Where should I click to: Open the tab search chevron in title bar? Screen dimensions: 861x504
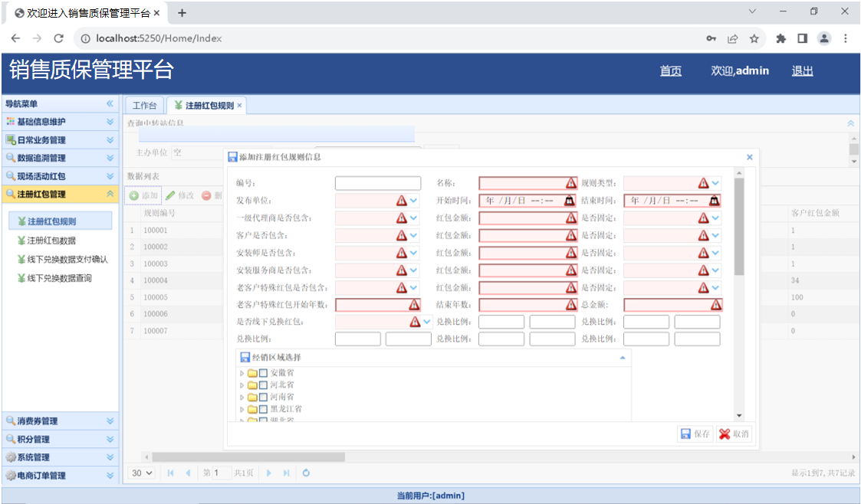(753, 11)
